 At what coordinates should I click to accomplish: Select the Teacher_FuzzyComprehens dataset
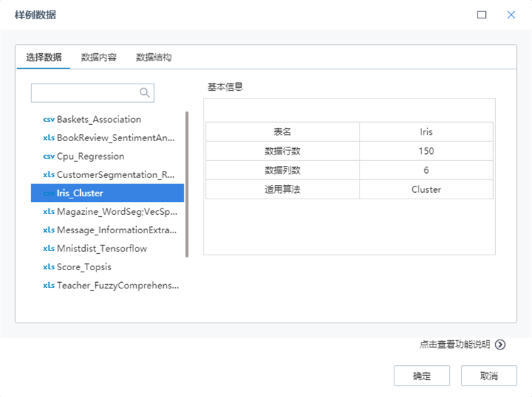tap(118, 286)
